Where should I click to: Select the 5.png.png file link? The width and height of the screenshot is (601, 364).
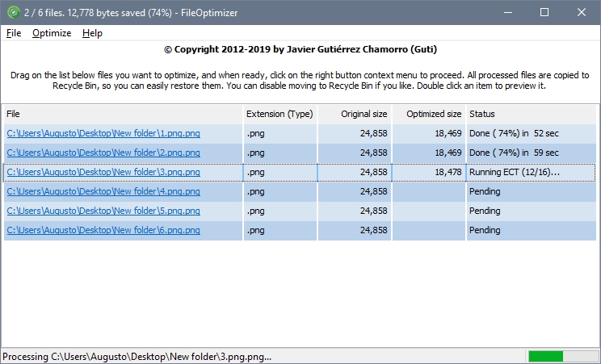tap(103, 211)
